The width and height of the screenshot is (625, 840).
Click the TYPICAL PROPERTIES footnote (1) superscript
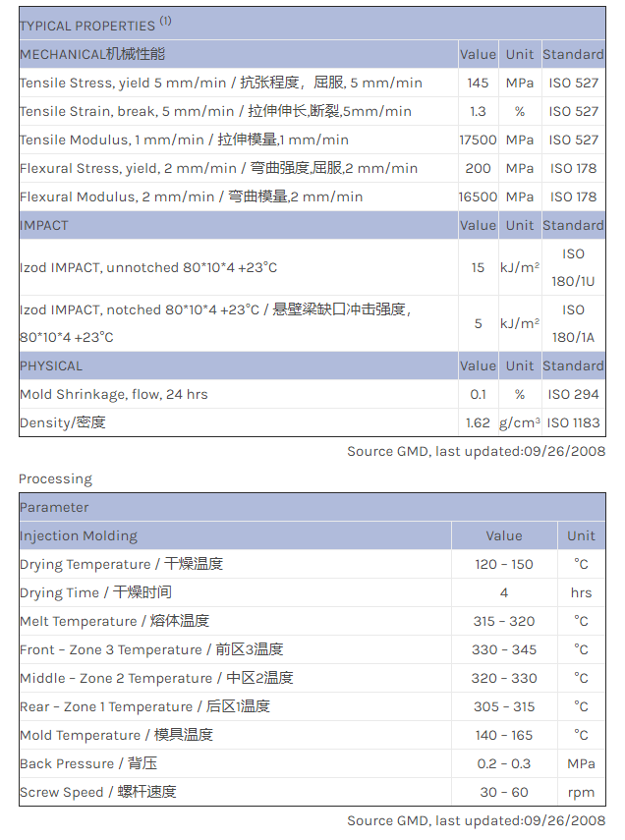[165, 21]
